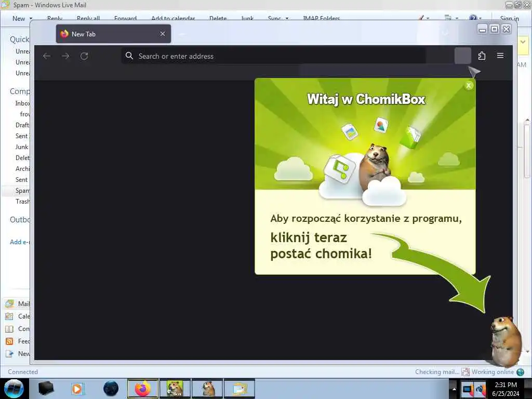Image resolution: width=532 pixels, height=399 pixels.
Task: Switch to Firefox from the taskbar
Action: tap(143, 389)
